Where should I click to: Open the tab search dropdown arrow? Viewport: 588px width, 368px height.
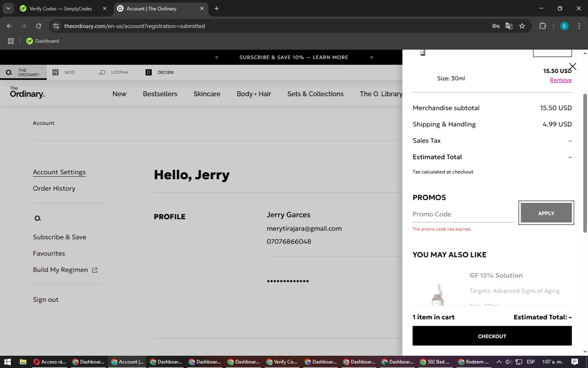[x=8, y=8]
